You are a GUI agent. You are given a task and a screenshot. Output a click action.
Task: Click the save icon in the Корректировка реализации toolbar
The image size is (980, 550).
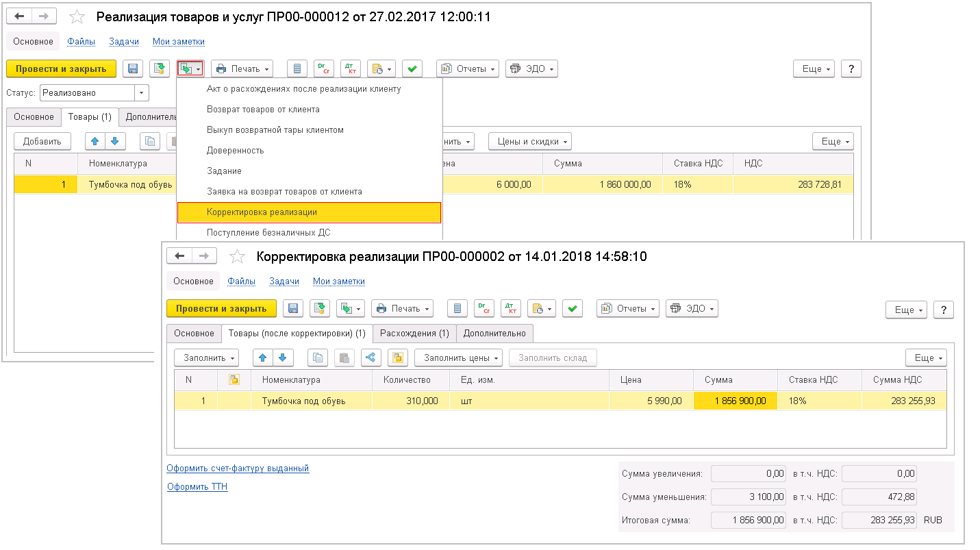(x=293, y=309)
